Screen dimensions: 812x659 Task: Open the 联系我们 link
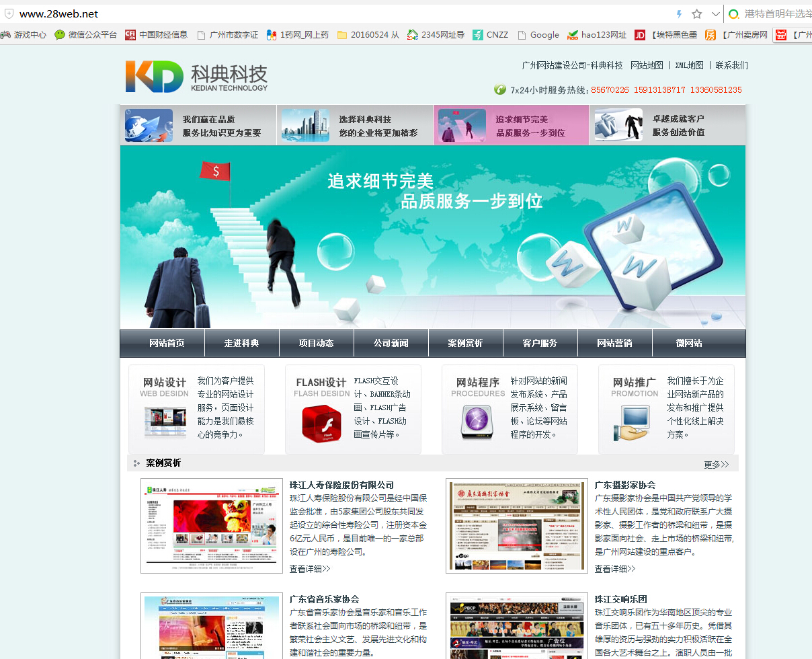click(x=731, y=65)
